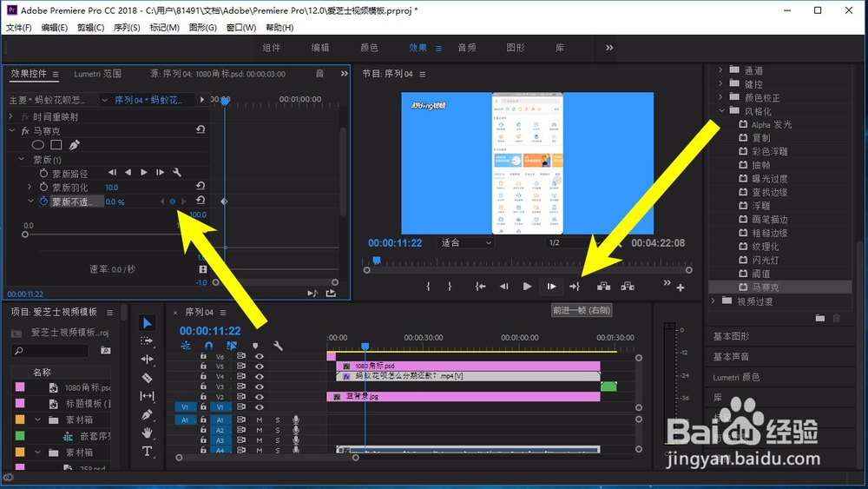Hide the V2 track output eye

point(259,397)
